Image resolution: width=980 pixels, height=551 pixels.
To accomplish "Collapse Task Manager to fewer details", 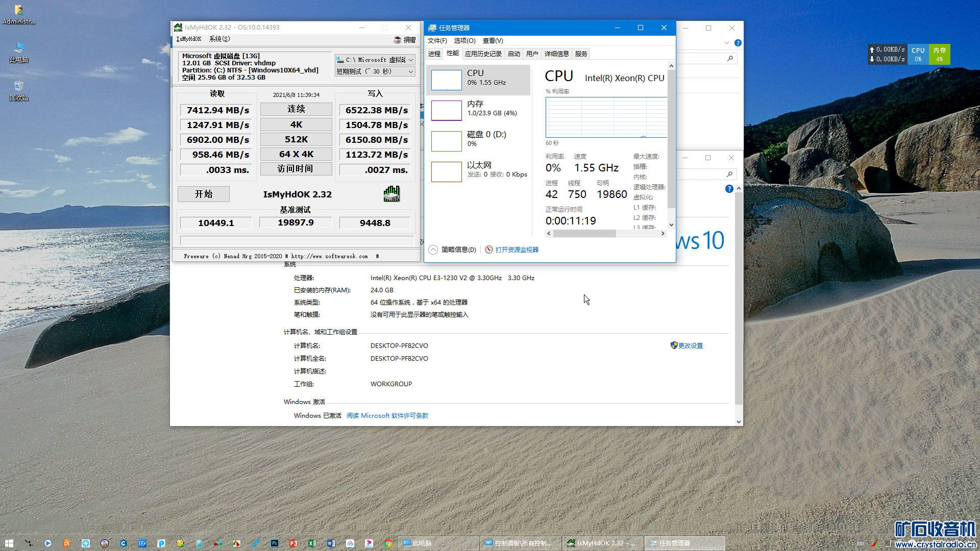I will (x=453, y=249).
